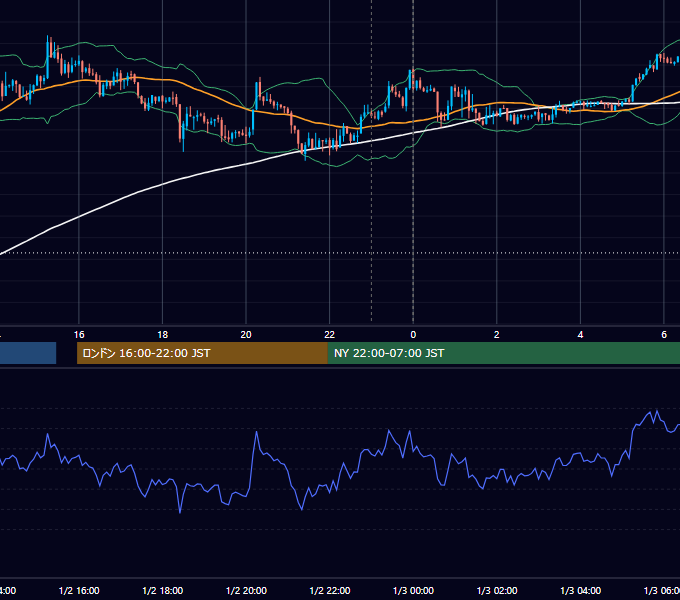Click the ロンドン 16:00-22:00 JST session bar
Screen dimensions: 680x600
(202, 353)
